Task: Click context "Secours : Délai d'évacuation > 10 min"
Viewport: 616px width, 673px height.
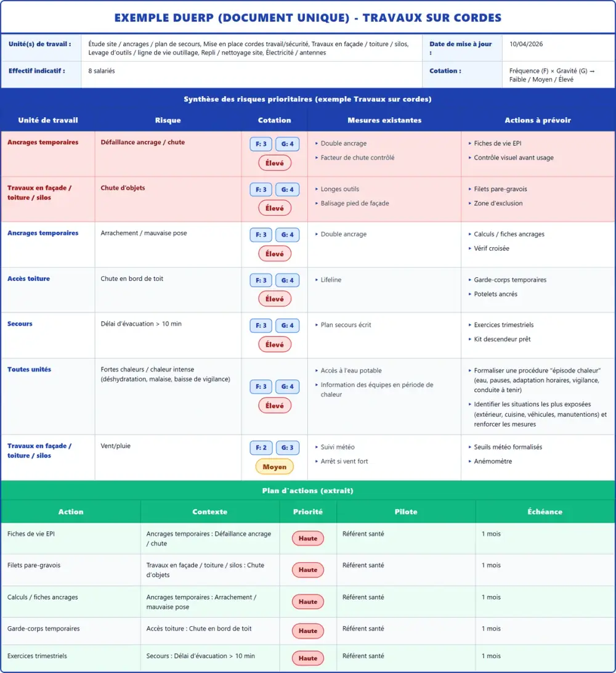Action: [200, 656]
